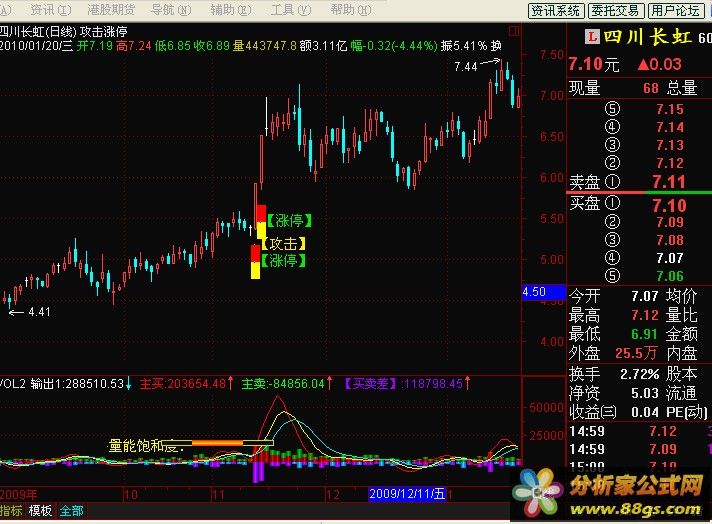
Task: Click the 2009/12/11/五 date cursor label
Action: click(x=407, y=494)
